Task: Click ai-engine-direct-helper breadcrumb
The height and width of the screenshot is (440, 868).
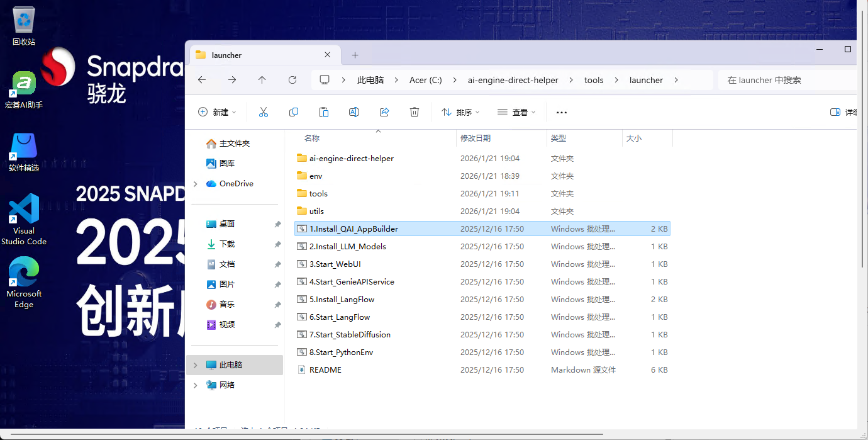Action: click(513, 80)
